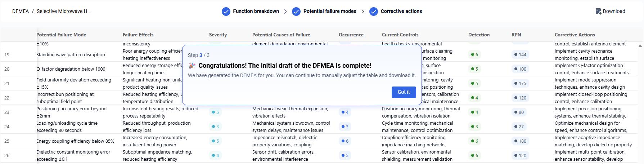Screen dimensions: 644x164
Task: Click the Download icon
Action: (598, 12)
